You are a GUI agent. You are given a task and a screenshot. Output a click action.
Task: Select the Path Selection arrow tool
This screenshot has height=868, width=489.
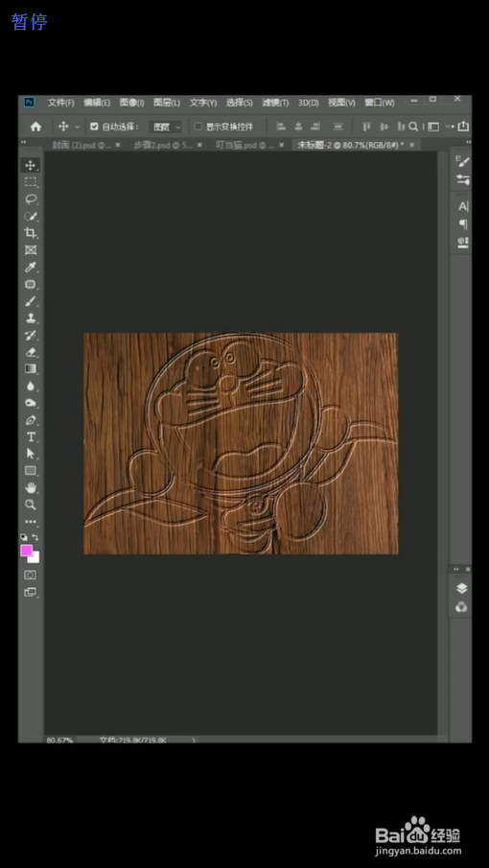pos(31,454)
